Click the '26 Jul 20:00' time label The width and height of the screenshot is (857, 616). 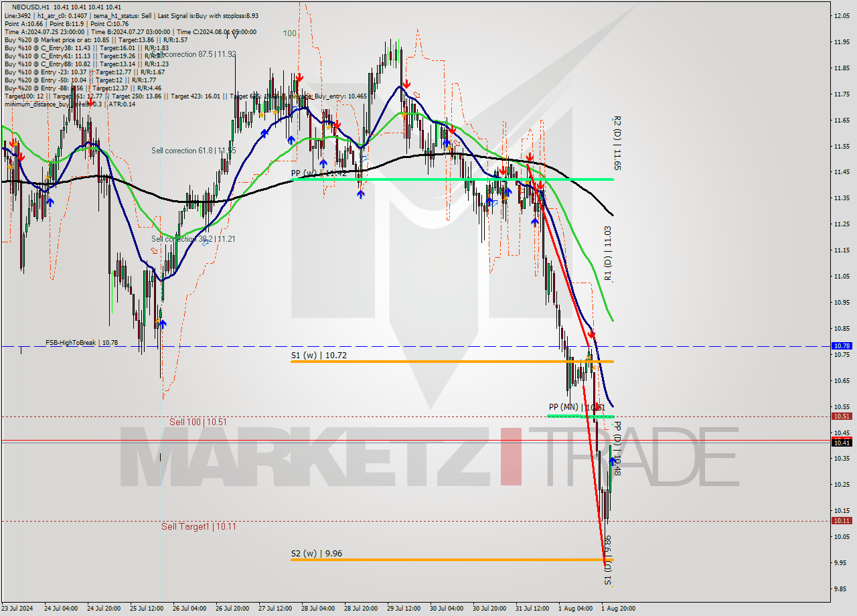tap(232, 609)
